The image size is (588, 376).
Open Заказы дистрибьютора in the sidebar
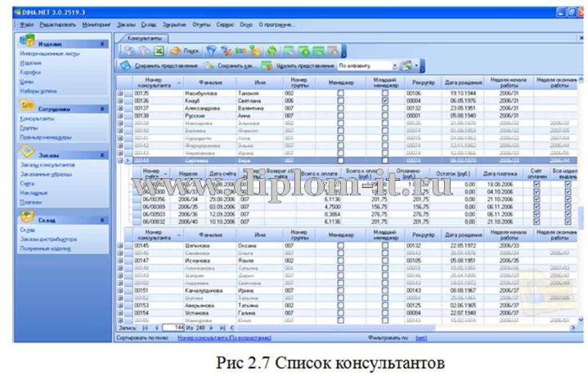(48, 239)
